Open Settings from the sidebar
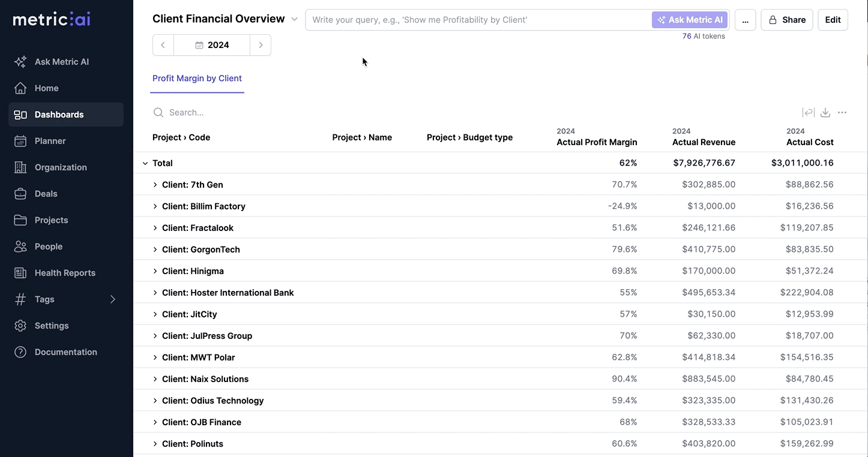The width and height of the screenshot is (868, 457). [x=52, y=326]
